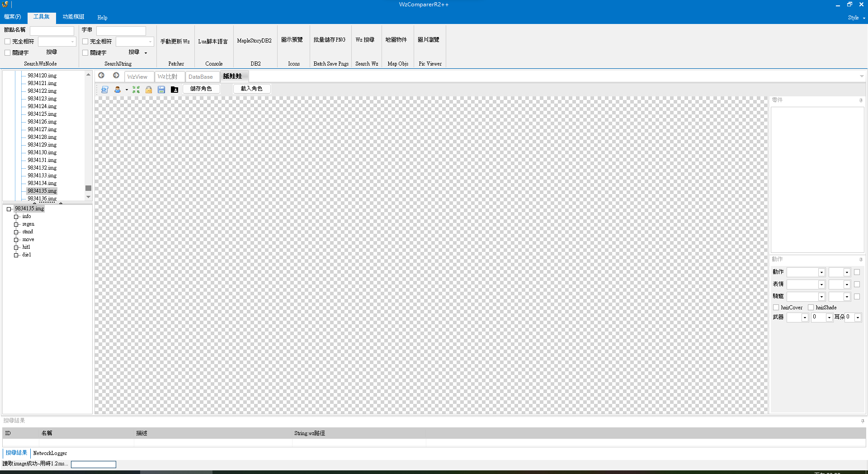This screenshot has height=474, width=868.
Task: Click the back navigation arrow icon
Action: [x=101, y=76]
